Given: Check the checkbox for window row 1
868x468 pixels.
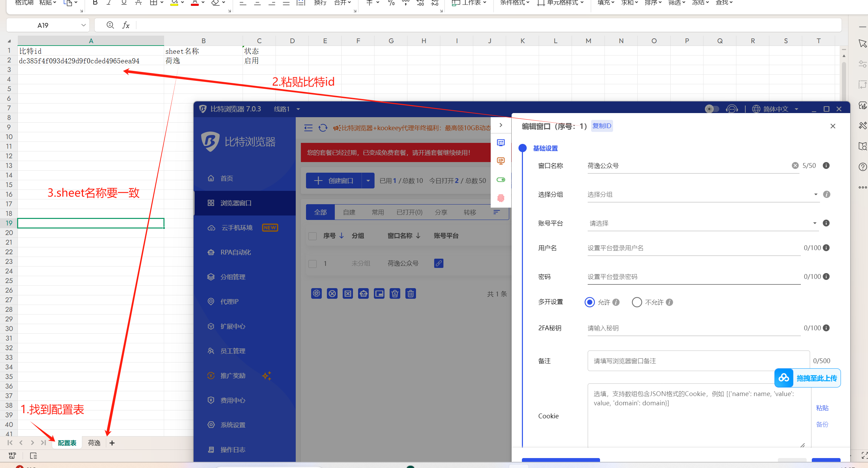Looking at the screenshot, I should 313,263.
